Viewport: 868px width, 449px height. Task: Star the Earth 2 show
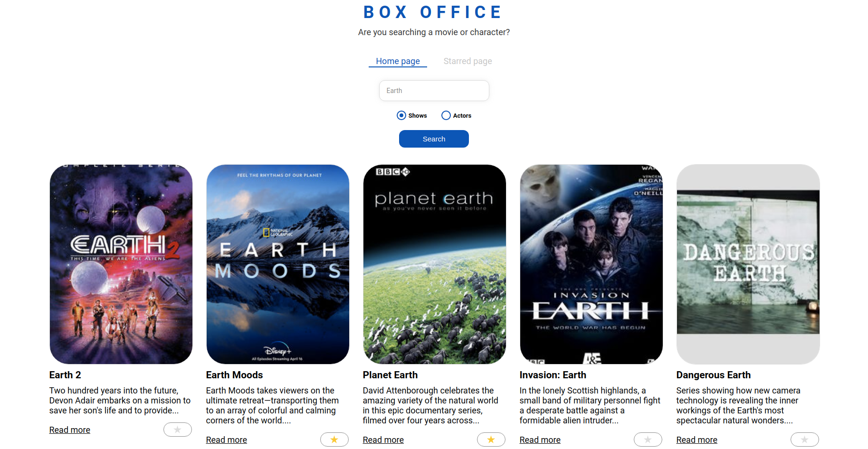coord(178,430)
